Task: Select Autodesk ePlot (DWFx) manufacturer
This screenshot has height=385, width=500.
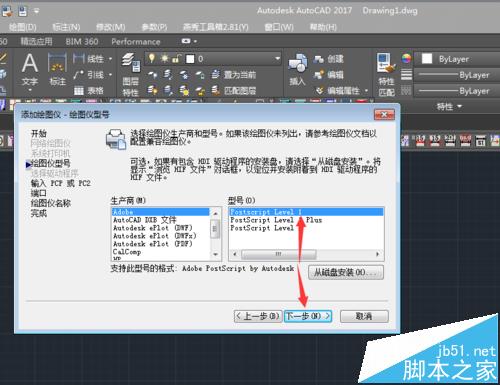Action: click(160, 236)
